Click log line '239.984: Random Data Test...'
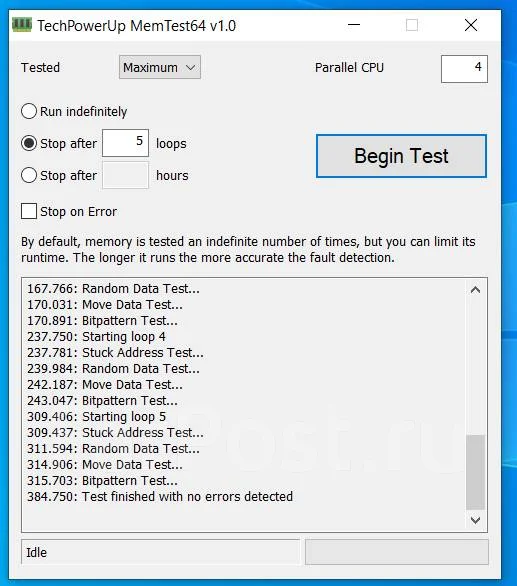This screenshot has width=517, height=586. 113,368
